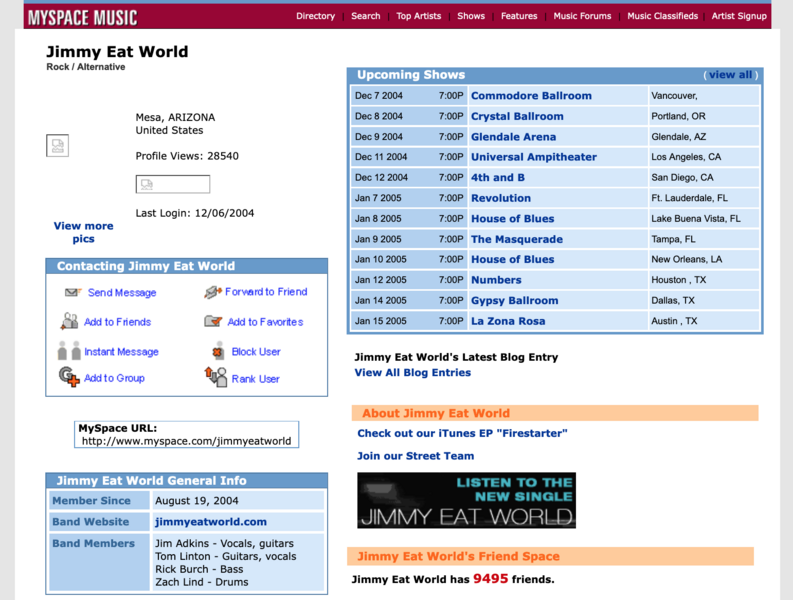Open The Masquerade show link
Viewport: 793px width, 600px height.
[x=516, y=239]
